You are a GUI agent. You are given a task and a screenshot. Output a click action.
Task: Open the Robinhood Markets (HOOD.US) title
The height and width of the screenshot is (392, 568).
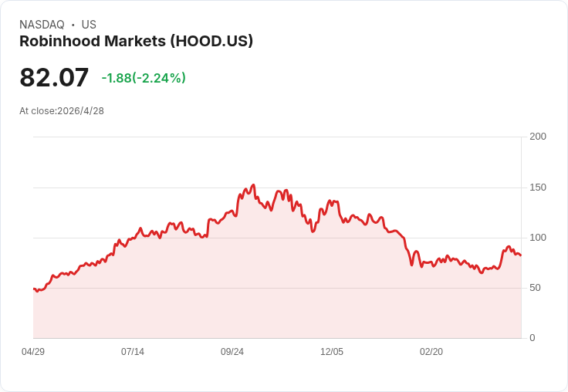[136, 42]
